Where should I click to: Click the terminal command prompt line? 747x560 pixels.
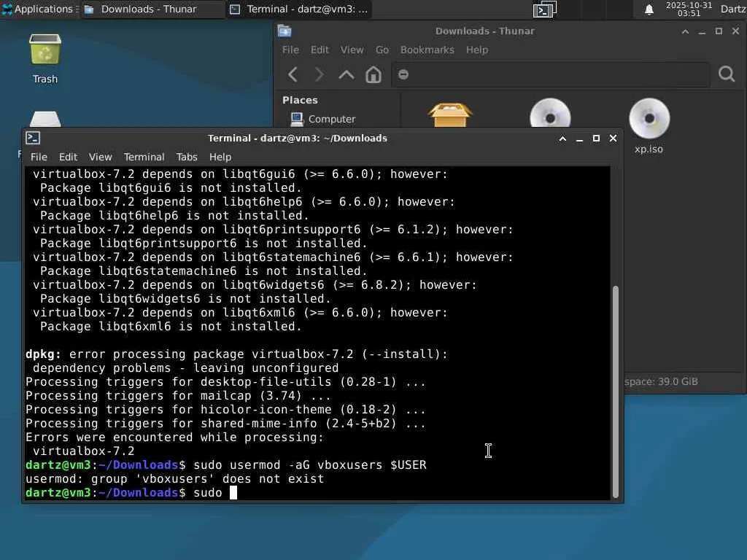click(131, 492)
